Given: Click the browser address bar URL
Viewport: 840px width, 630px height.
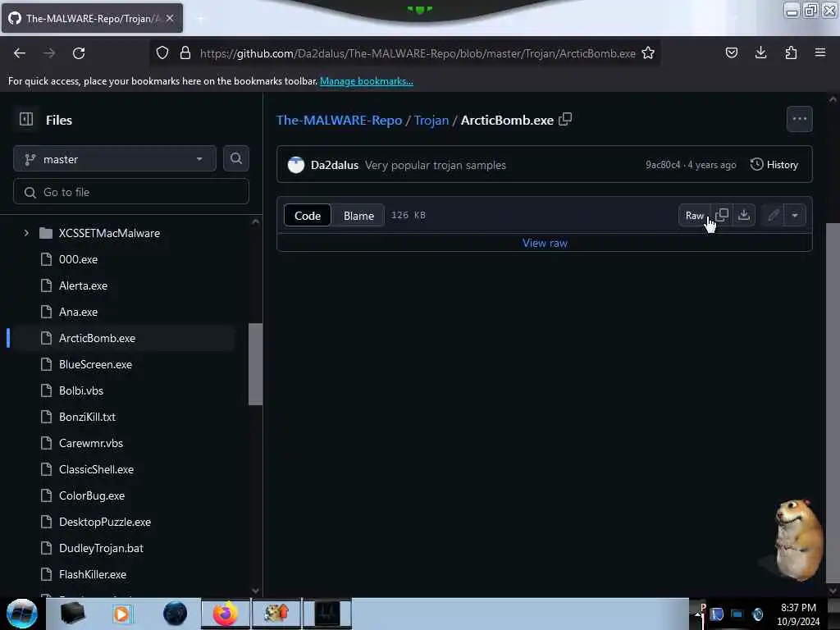Looking at the screenshot, I should pyautogui.click(x=418, y=53).
